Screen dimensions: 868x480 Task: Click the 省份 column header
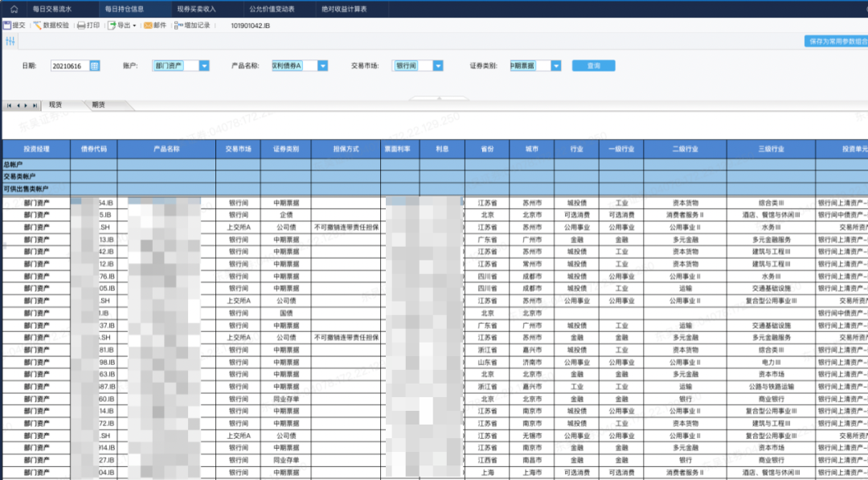(487, 150)
